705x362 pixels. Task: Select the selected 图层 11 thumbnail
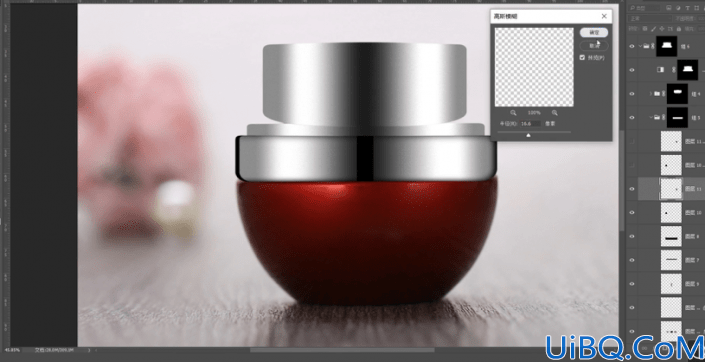[x=671, y=189]
